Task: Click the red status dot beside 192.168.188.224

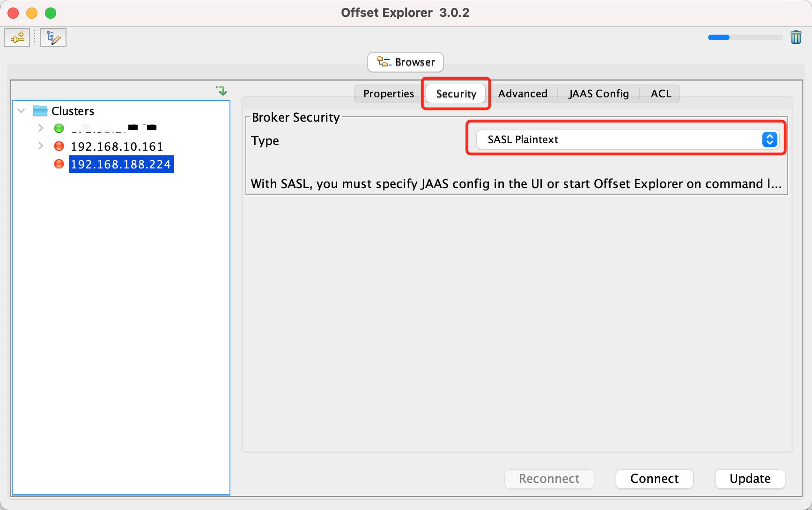Action: [x=59, y=164]
